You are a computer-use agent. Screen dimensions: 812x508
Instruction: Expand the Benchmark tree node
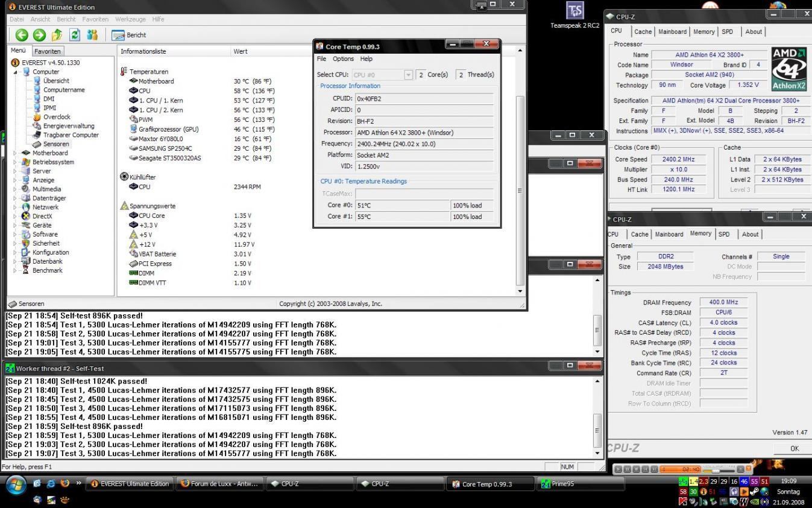(x=16, y=270)
